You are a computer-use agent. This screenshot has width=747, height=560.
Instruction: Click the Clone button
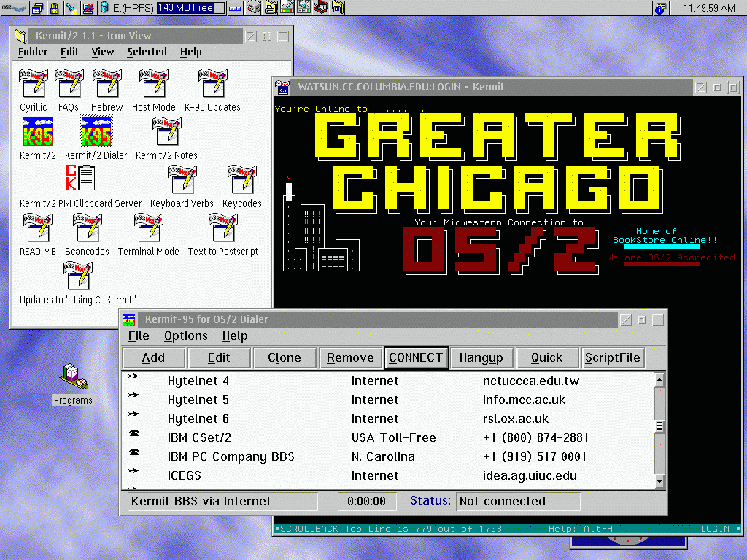284,357
